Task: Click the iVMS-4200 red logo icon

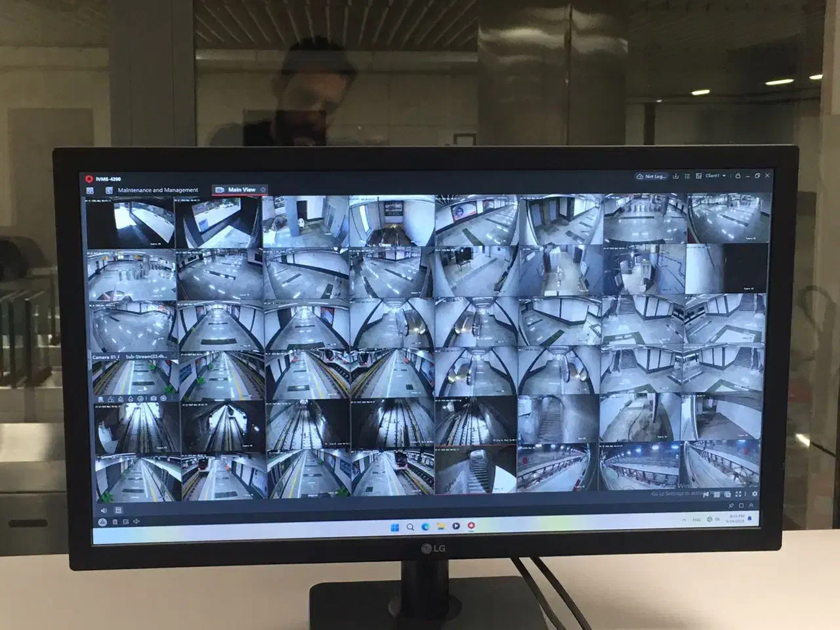Action: 89,178
